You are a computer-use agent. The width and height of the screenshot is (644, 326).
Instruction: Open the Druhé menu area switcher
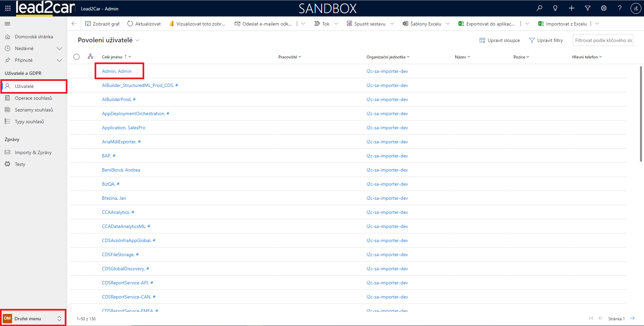point(33,319)
